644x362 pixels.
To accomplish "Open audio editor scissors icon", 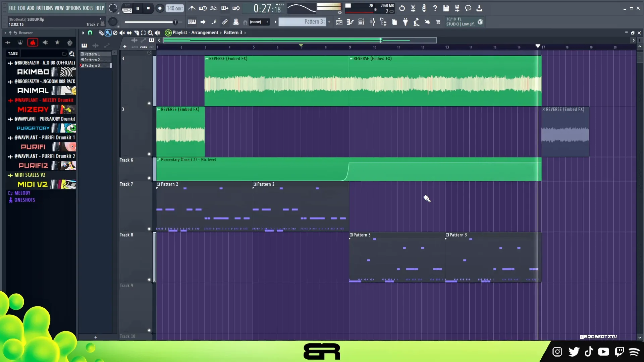I will tap(413, 8).
